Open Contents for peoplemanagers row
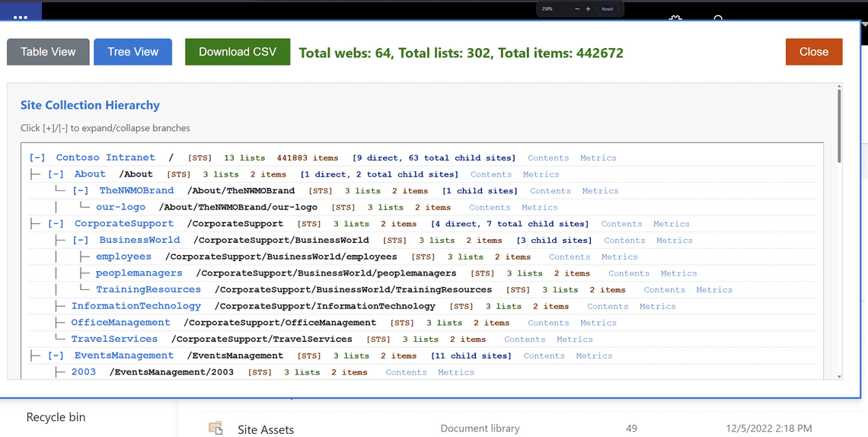The image size is (868, 437). click(x=629, y=274)
